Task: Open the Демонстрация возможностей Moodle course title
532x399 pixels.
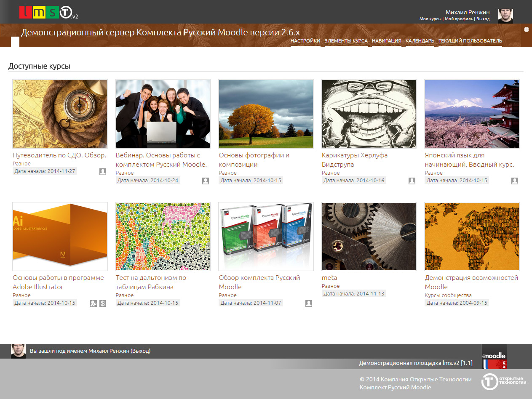Action: 471,282
